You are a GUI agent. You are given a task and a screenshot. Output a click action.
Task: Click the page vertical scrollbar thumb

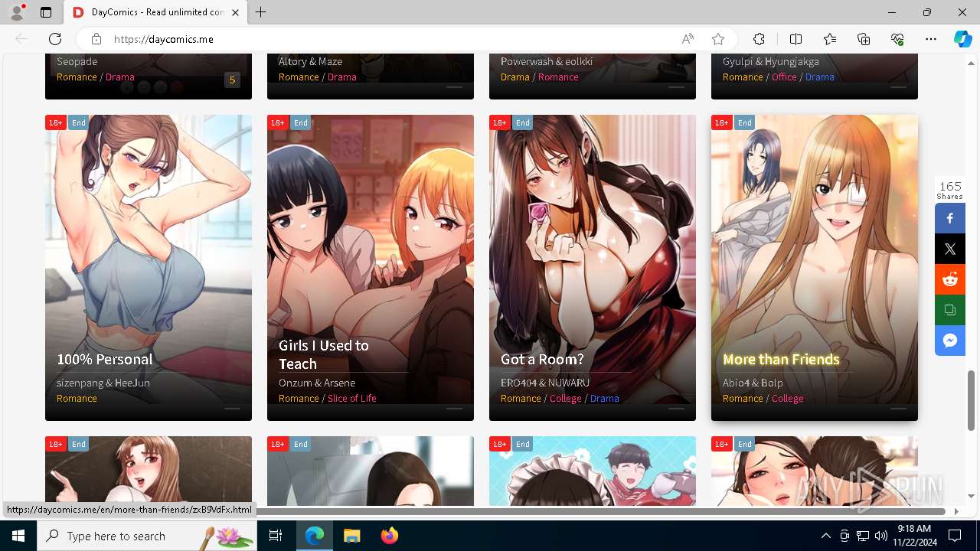coord(972,400)
